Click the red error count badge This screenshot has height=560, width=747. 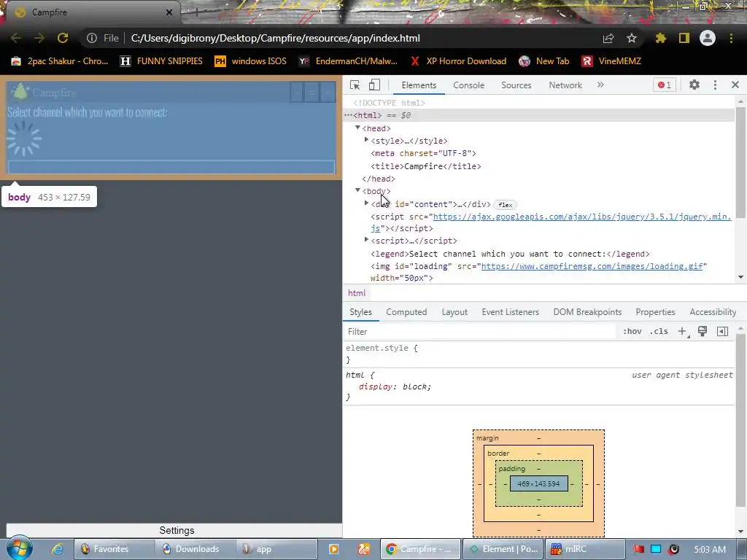[x=664, y=85]
